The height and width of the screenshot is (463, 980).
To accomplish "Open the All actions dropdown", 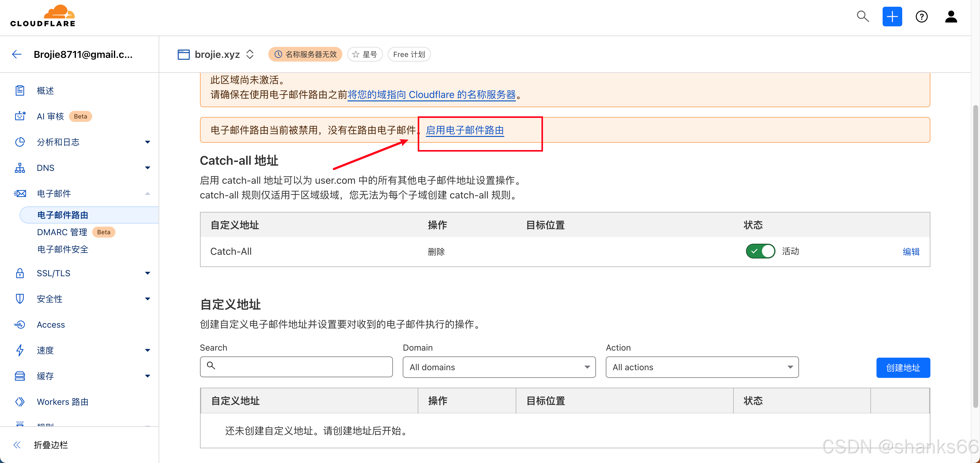I will pos(702,367).
